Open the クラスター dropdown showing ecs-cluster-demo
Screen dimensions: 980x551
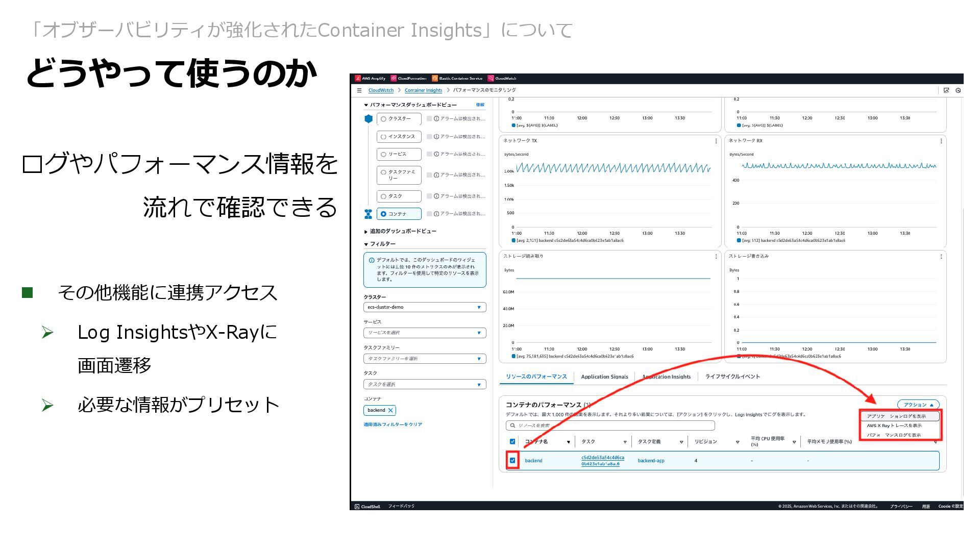425,307
